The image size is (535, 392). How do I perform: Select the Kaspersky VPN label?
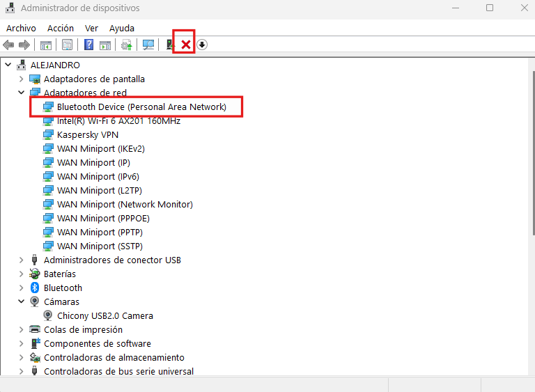[x=88, y=135]
